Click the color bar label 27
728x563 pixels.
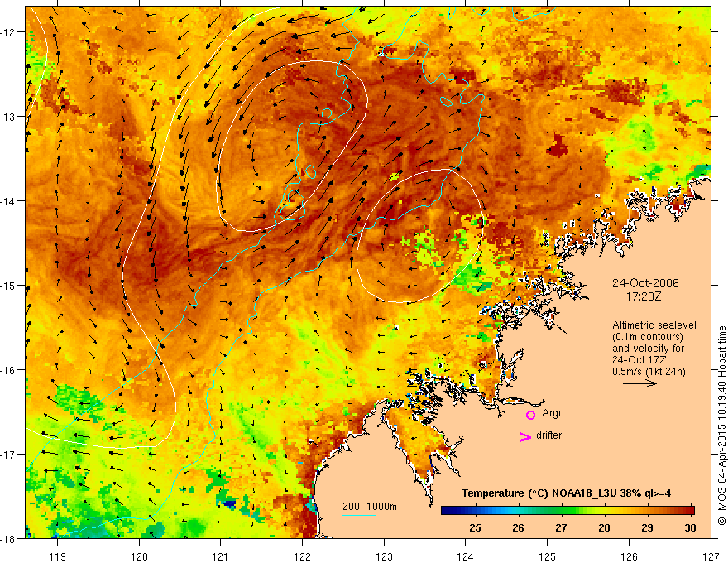561,527
